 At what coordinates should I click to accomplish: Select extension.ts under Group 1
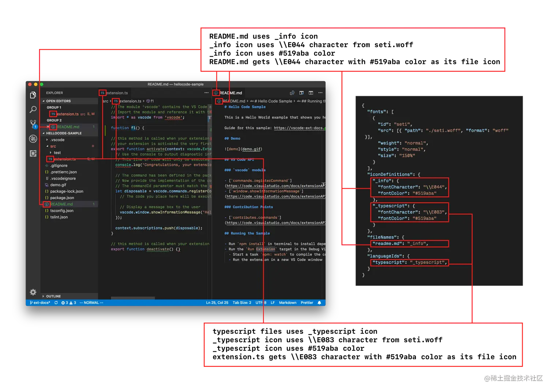pyautogui.click(x=69, y=114)
